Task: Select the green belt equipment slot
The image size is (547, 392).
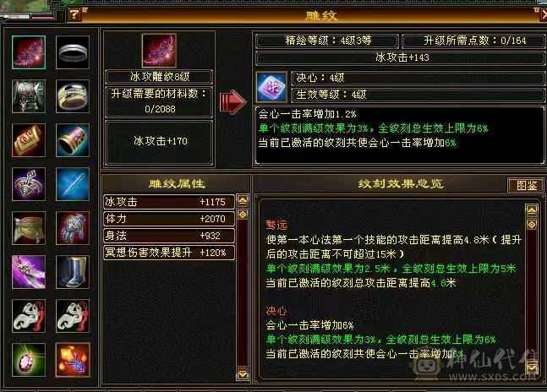Action: point(29,228)
